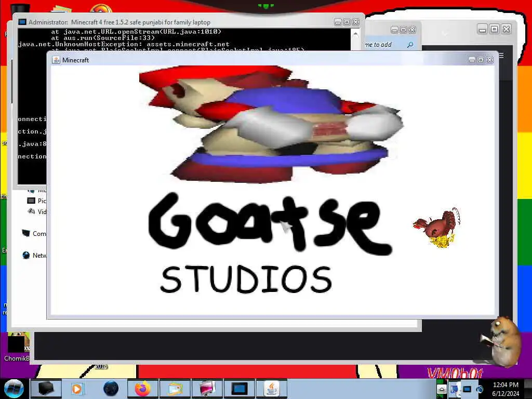532x399 pixels.
Task: Open the volume tray icon
Action: [479, 389]
